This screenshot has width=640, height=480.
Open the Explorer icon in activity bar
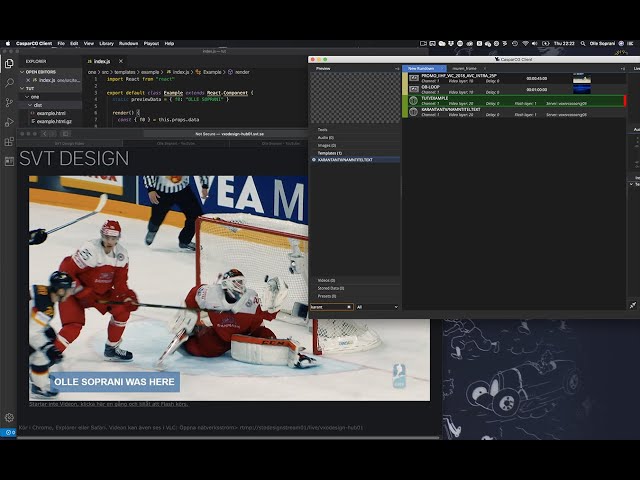click(x=9, y=64)
